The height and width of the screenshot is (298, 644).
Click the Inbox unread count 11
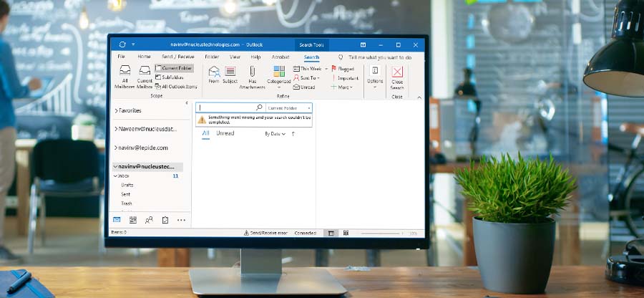point(175,176)
